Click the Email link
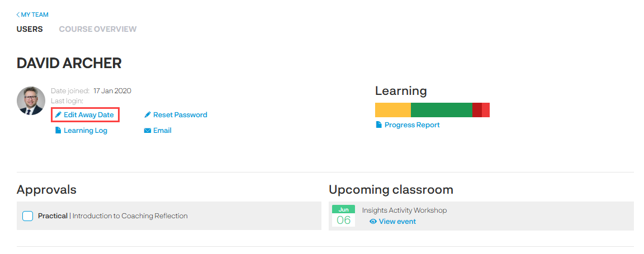Viewport: 644px width, 254px height. point(162,131)
